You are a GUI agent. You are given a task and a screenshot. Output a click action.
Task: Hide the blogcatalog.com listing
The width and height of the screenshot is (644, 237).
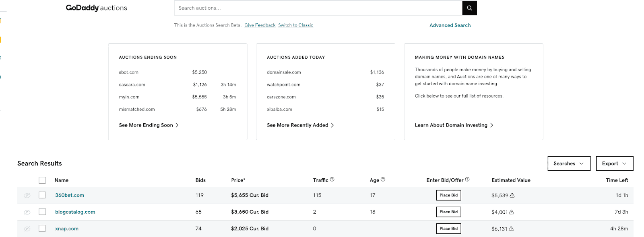tap(27, 212)
